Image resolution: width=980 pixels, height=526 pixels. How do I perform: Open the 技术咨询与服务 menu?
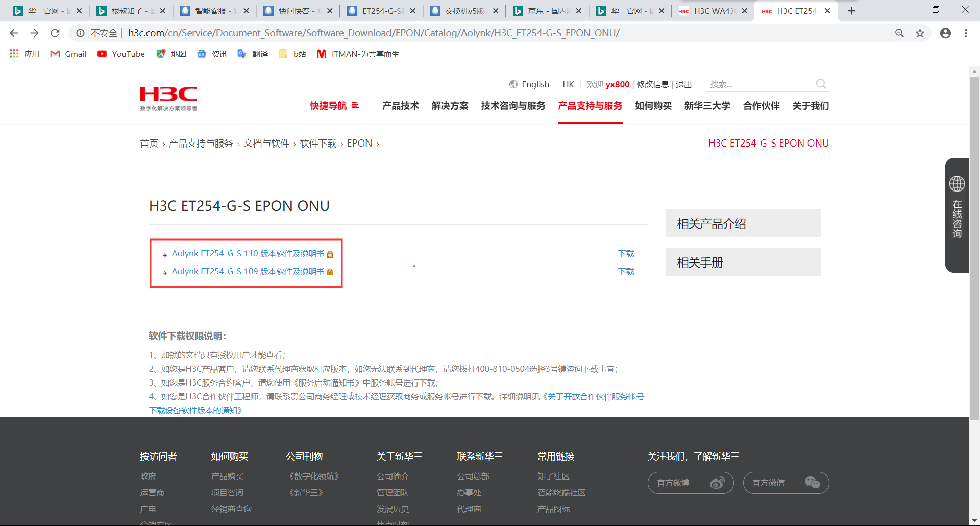pyautogui.click(x=513, y=106)
